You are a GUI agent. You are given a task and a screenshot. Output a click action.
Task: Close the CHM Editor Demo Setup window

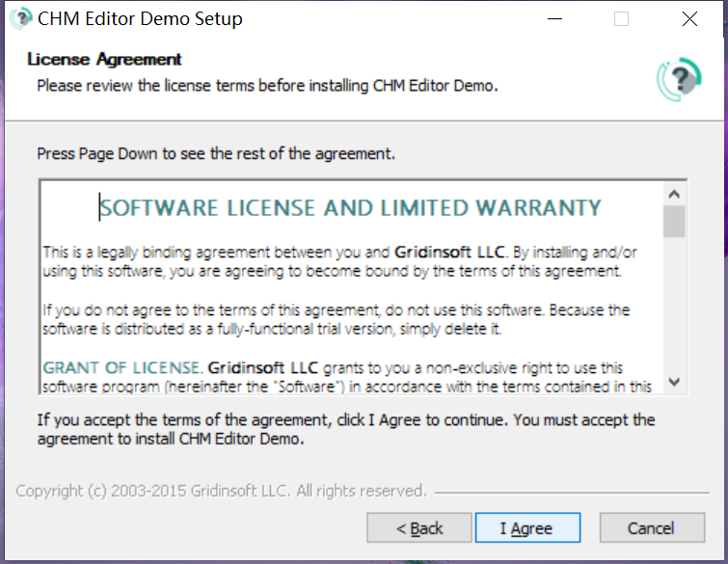click(688, 18)
